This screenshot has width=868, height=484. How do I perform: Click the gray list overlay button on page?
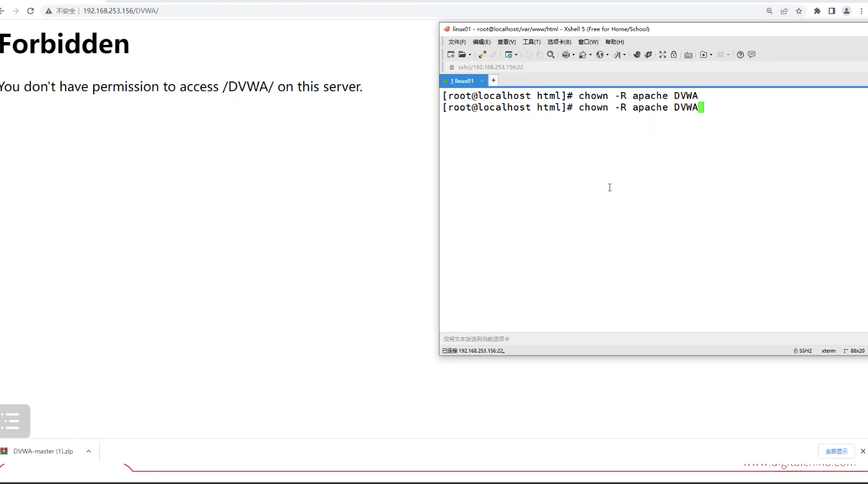point(15,421)
